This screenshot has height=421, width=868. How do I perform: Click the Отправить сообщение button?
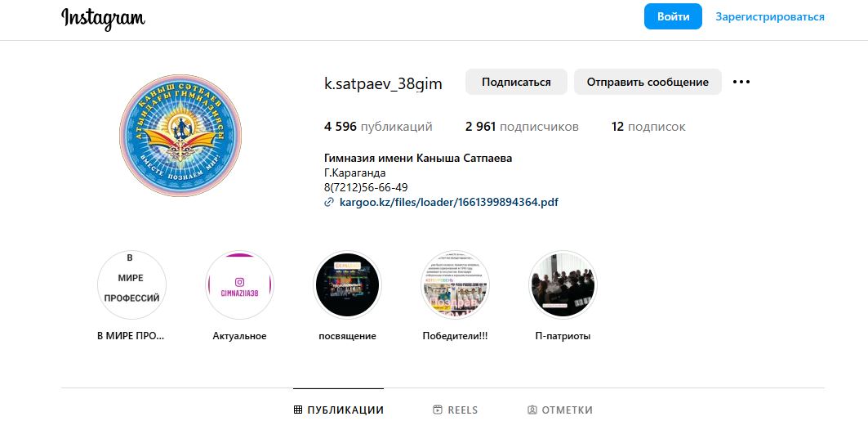(648, 82)
